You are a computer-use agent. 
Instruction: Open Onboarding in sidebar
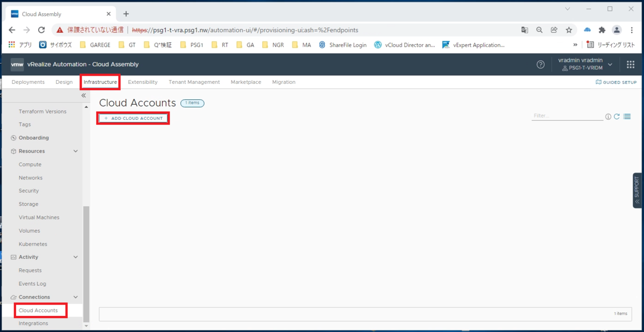(34, 138)
